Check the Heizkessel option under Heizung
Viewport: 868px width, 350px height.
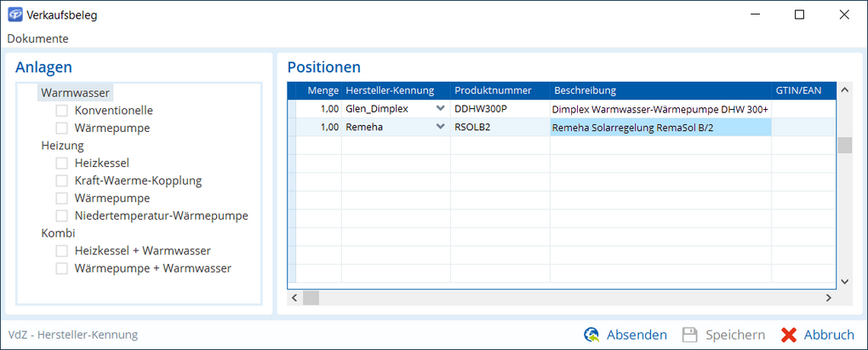pyautogui.click(x=62, y=163)
